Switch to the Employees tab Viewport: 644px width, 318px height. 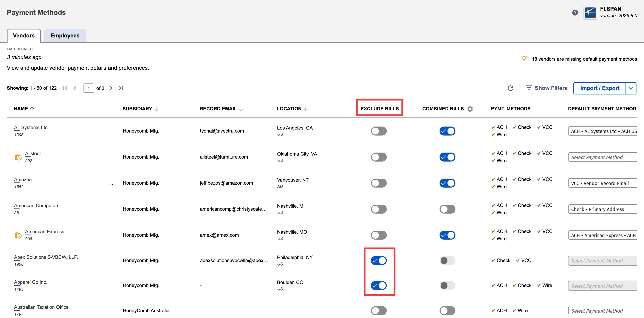65,36
